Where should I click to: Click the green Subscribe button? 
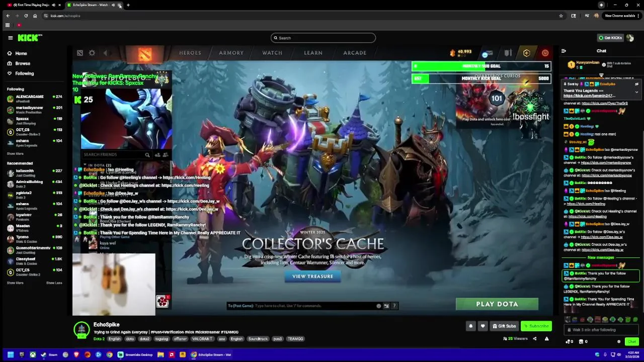[x=536, y=326]
